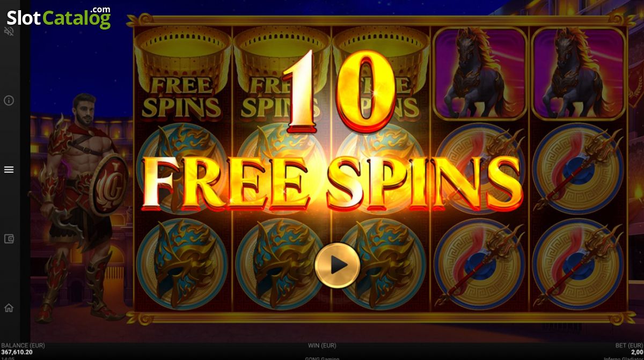The height and width of the screenshot is (360, 644).
Task: Click the fourth reel black horse symbol
Action: pos(480,74)
